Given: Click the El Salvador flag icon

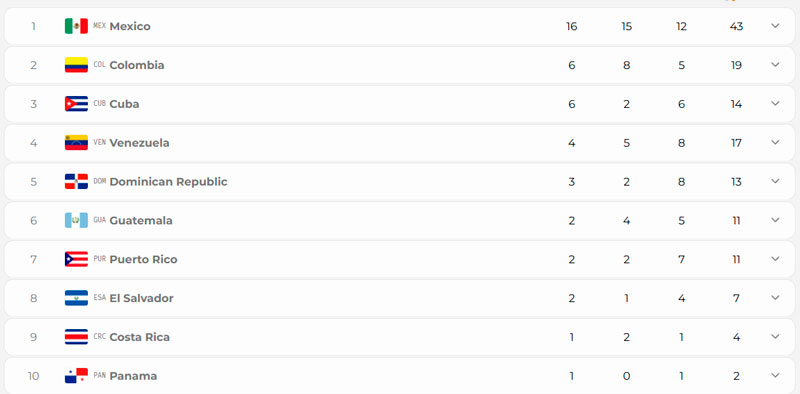Looking at the screenshot, I should tap(76, 298).
